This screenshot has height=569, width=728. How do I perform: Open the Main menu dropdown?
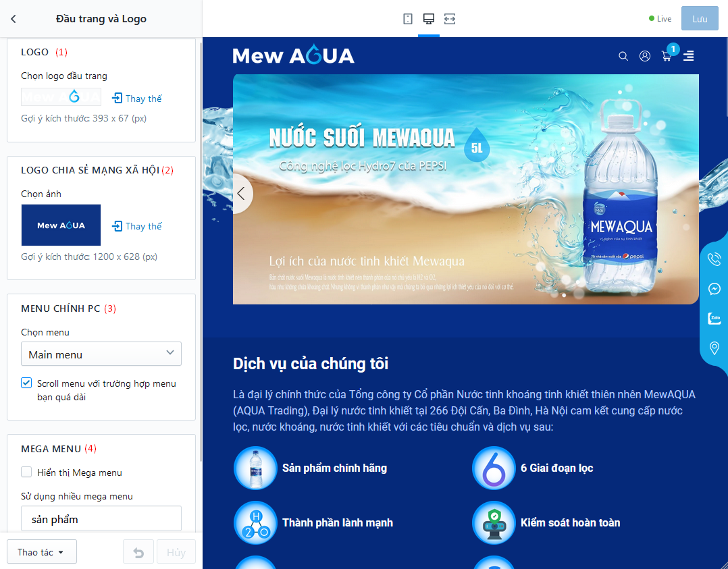(101, 354)
